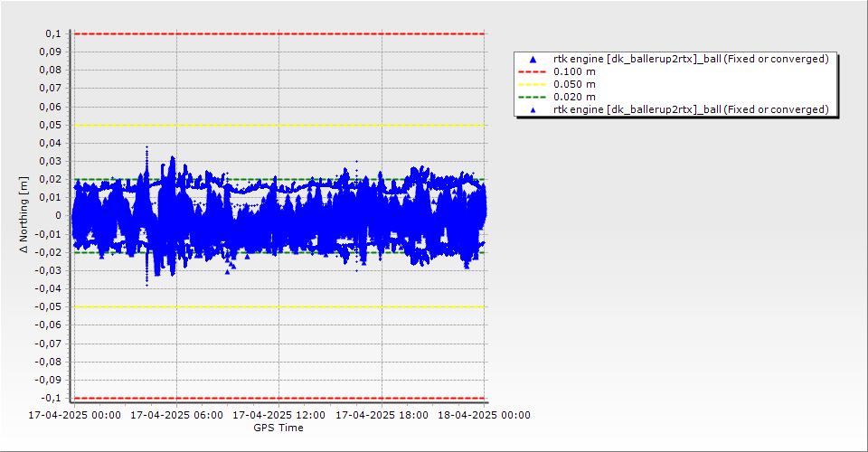Click the first 'rtk engine [dk_ballerup2rtx]_ball' legend label

pyautogui.click(x=691, y=59)
